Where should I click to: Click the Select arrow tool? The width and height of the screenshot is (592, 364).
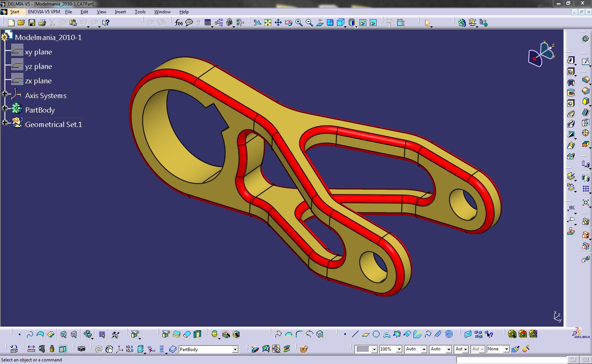[x=428, y=23]
